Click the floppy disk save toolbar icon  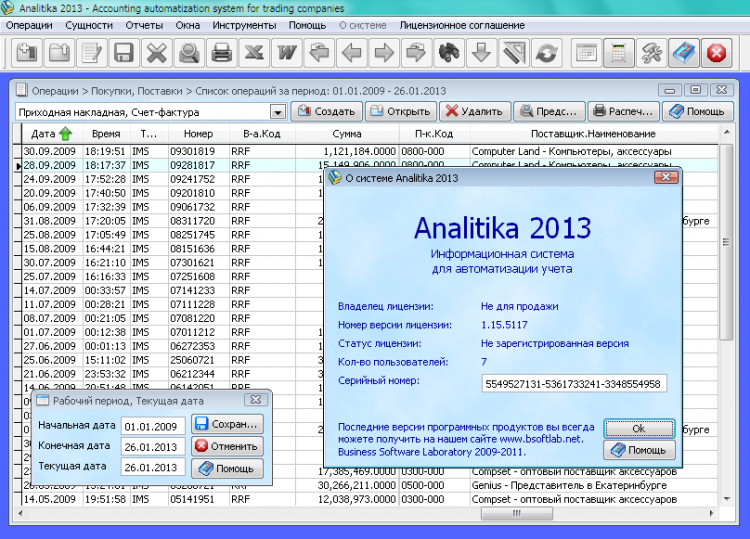point(124,53)
